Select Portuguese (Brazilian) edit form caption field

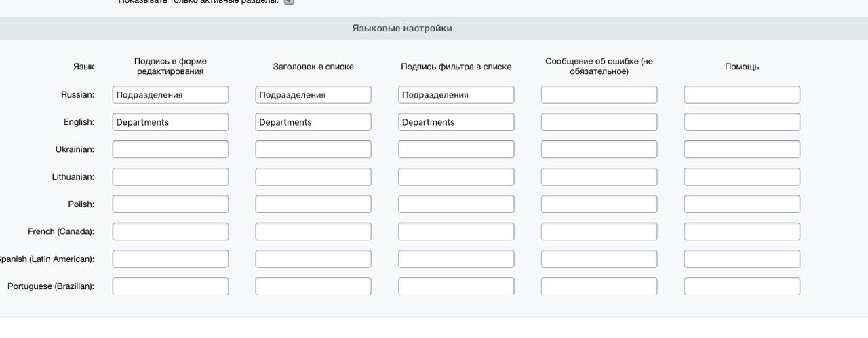pyautogui.click(x=170, y=286)
